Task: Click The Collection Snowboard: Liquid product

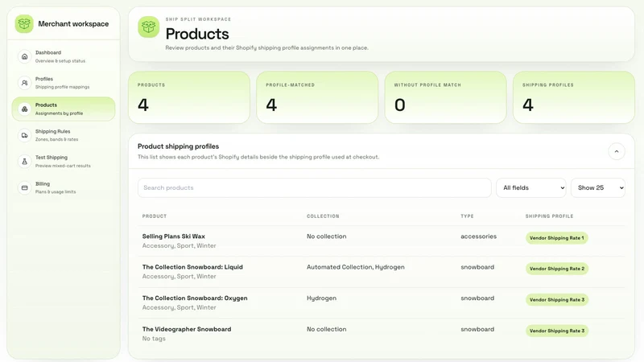Action: pyautogui.click(x=192, y=267)
